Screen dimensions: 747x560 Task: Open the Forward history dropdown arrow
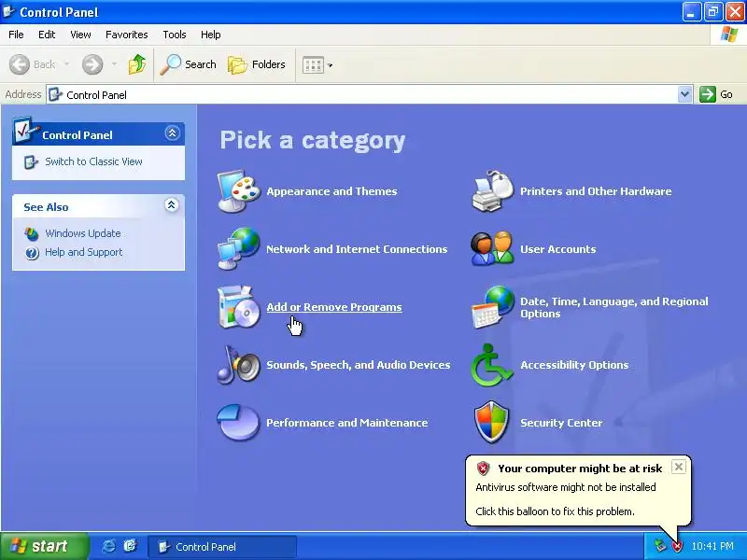point(114,64)
